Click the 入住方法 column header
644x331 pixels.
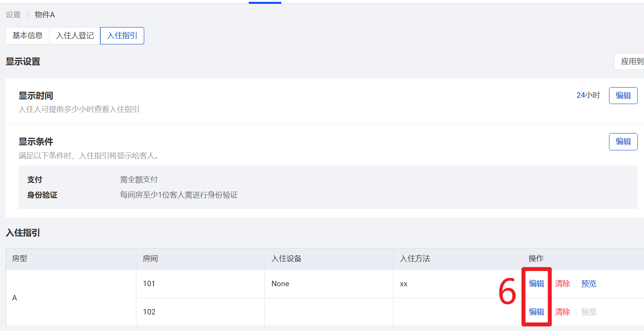click(415, 259)
